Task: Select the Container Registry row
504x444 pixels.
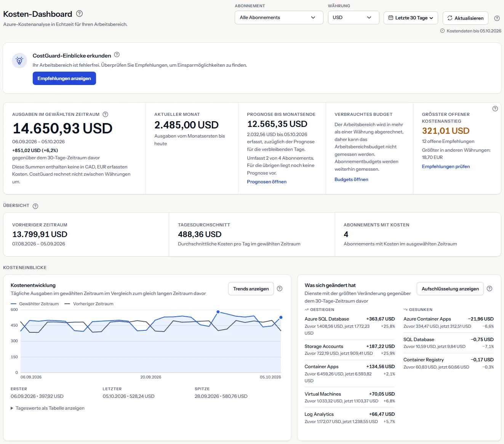Action: coord(448,363)
